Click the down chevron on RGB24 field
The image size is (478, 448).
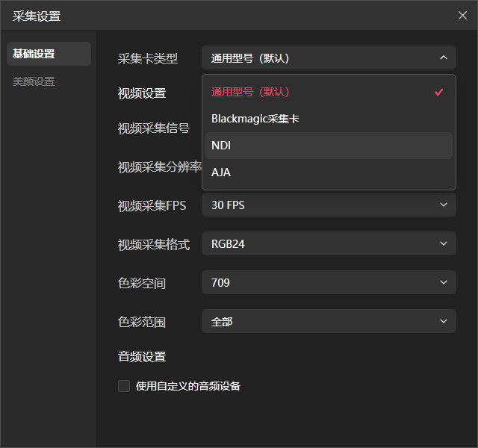point(443,243)
